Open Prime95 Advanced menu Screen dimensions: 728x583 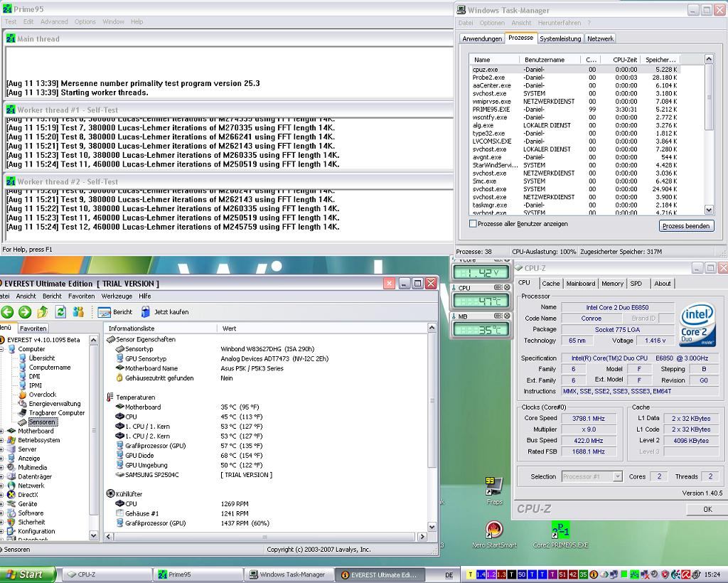54,22
